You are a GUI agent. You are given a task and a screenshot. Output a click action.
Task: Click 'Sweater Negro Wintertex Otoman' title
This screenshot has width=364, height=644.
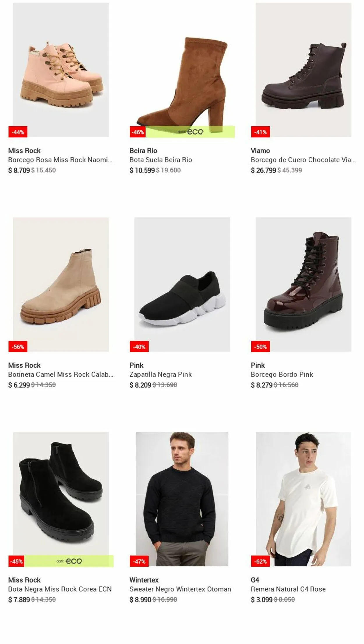coord(180,589)
